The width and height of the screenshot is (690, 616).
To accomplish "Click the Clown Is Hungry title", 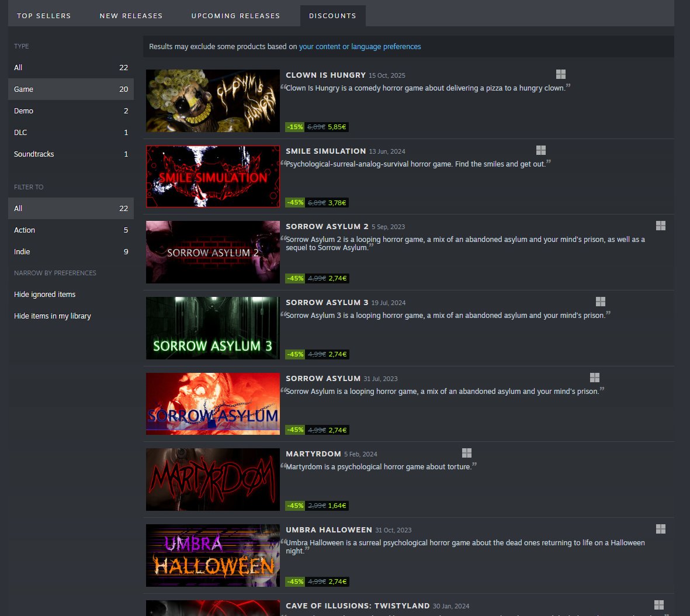I will pyautogui.click(x=325, y=75).
